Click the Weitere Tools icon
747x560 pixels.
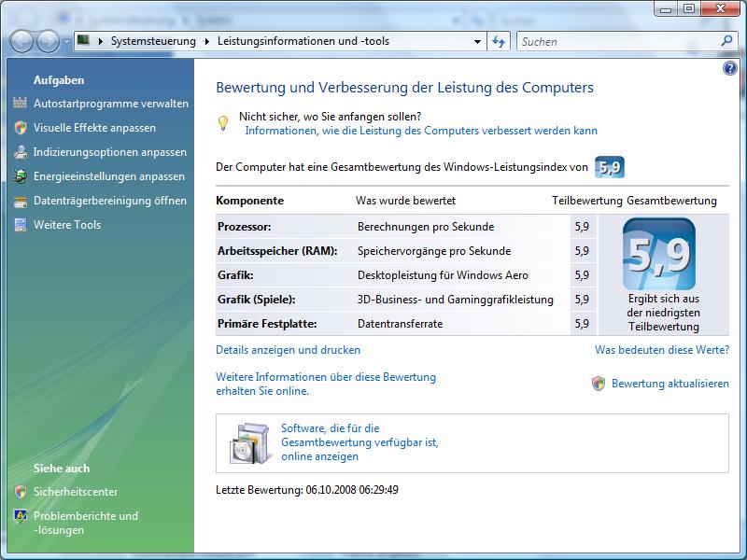pyautogui.click(x=20, y=225)
